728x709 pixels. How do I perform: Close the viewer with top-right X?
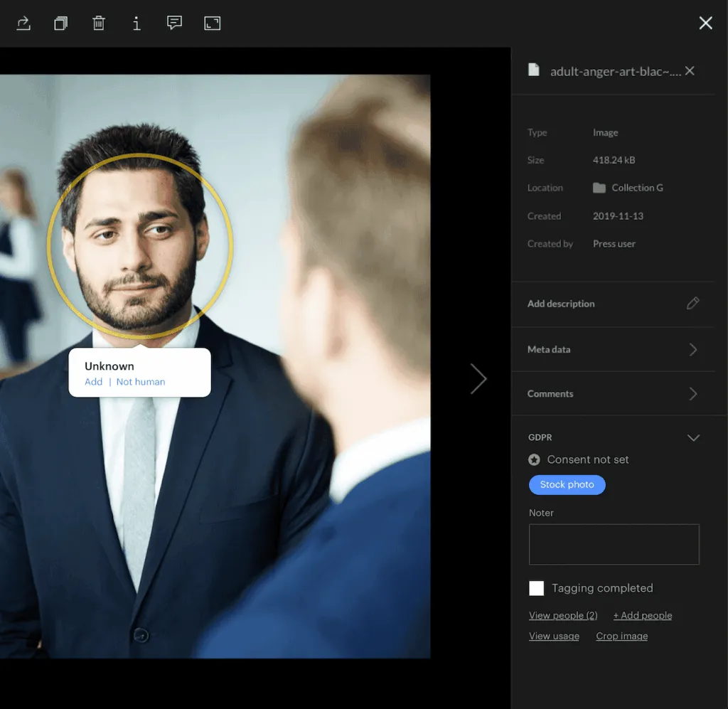click(x=706, y=23)
